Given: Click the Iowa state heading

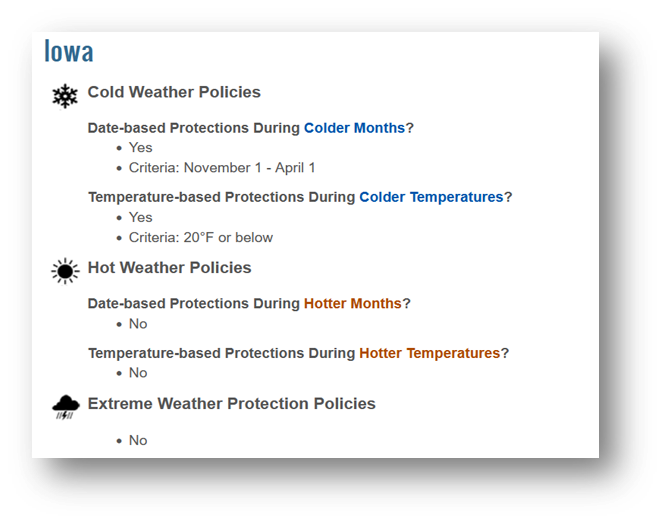Looking at the screenshot, I should click(69, 51).
